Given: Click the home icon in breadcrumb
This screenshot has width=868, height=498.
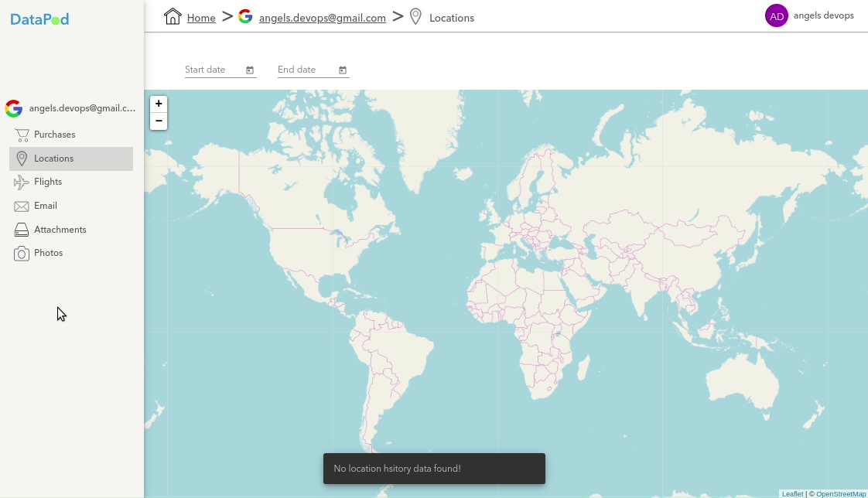Looking at the screenshot, I should point(173,17).
